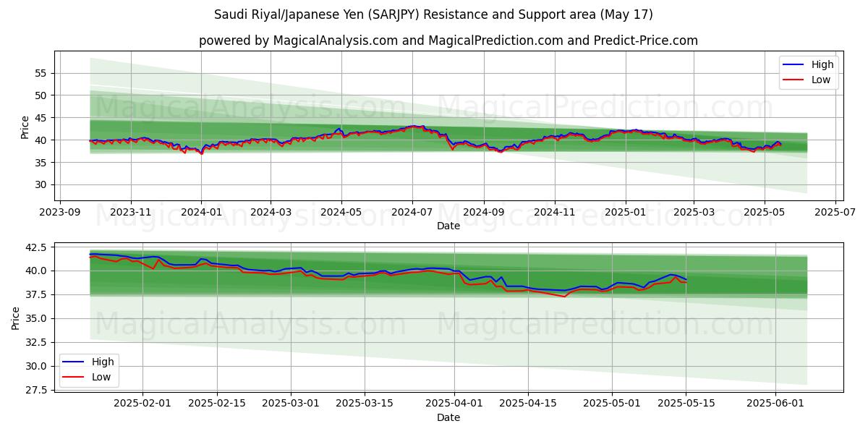Click the 32.5 price tick on bottom chart
The image size is (868, 434).
click(37, 343)
